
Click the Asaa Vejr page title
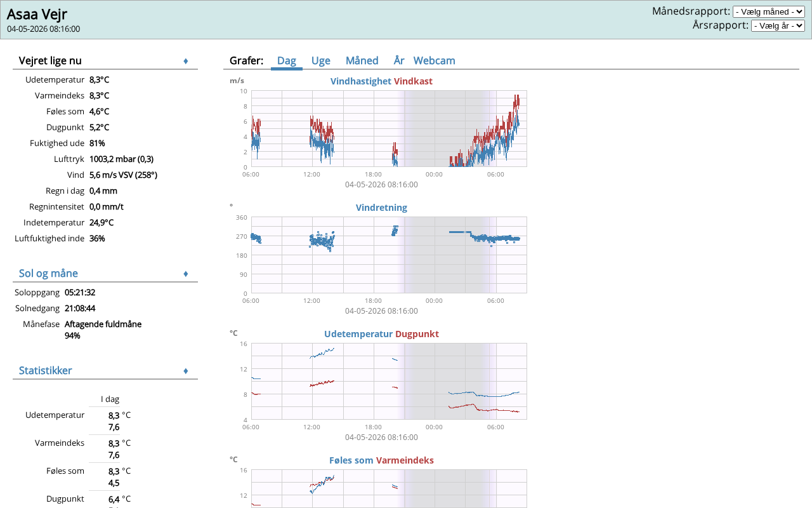pyautogui.click(x=37, y=14)
